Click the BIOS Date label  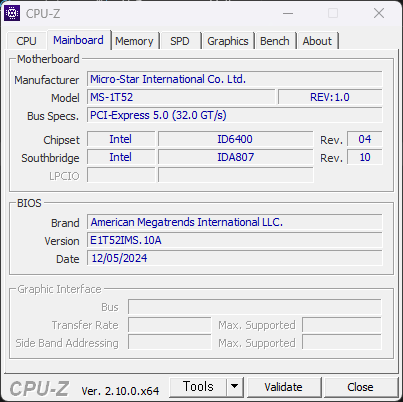pyautogui.click(x=68, y=259)
